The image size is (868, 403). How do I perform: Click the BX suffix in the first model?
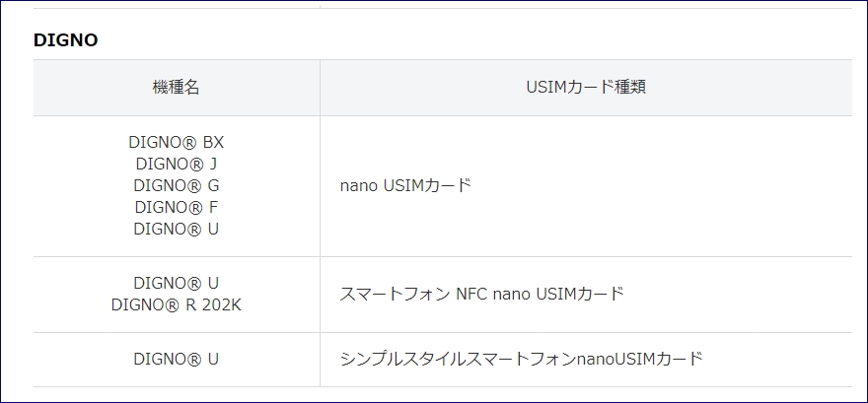point(213,142)
